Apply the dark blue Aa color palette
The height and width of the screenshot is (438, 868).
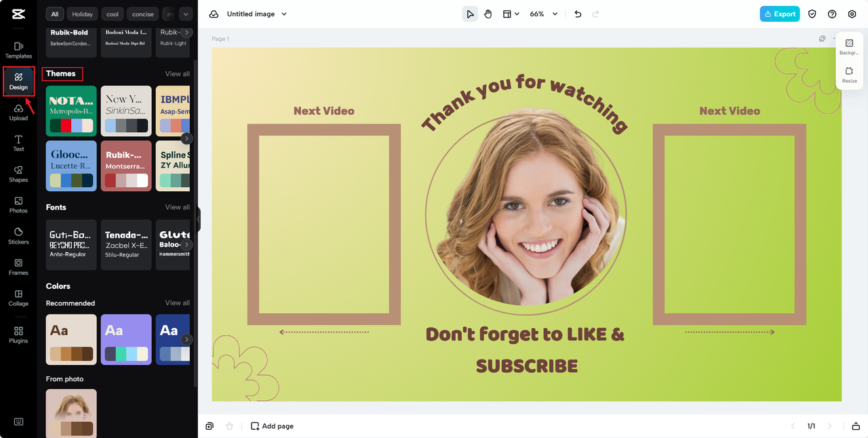click(173, 339)
